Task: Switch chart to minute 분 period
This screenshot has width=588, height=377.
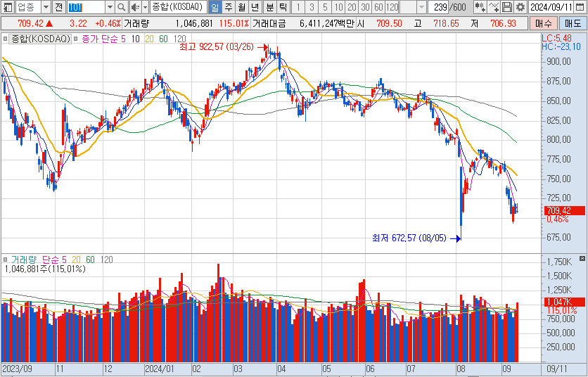Action: pyautogui.click(x=269, y=7)
